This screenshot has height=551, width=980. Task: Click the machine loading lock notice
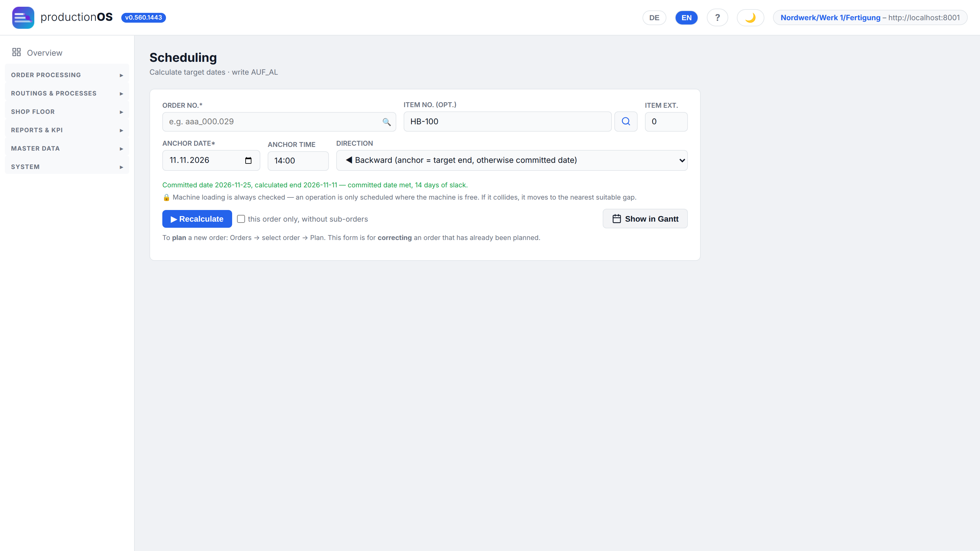tap(399, 197)
